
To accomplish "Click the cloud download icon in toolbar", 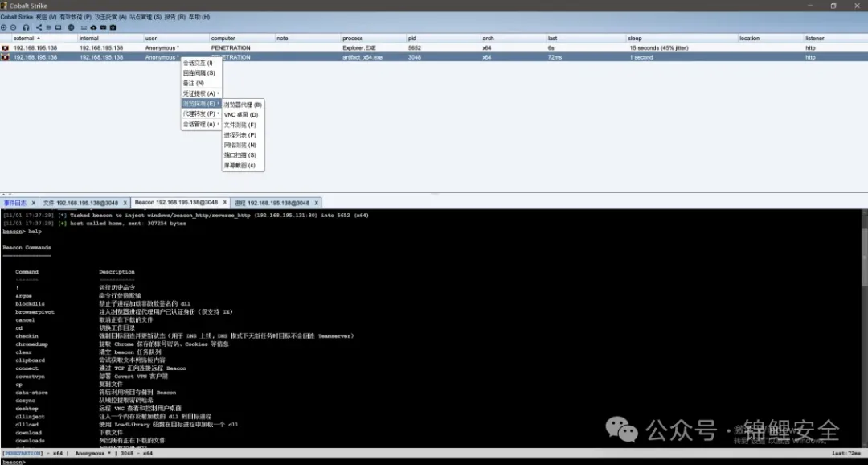I will (x=92, y=27).
